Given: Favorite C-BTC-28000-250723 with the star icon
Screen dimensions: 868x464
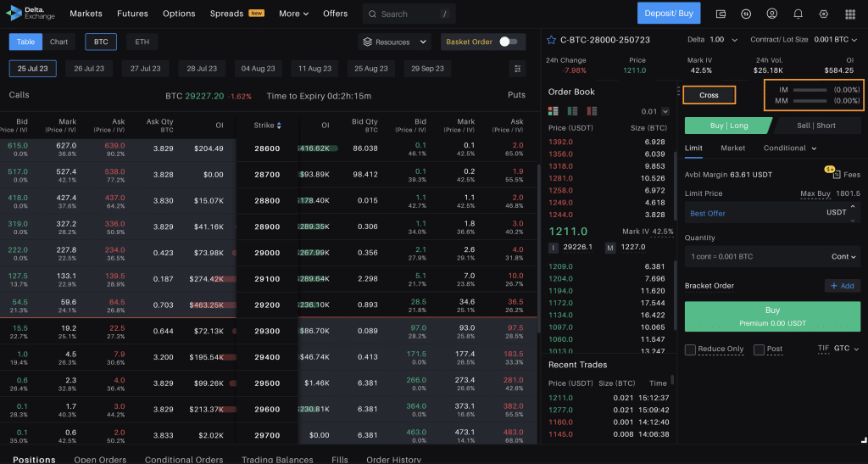Looking at the screenshot, I should pyautogui.click(x=551, y=40).
